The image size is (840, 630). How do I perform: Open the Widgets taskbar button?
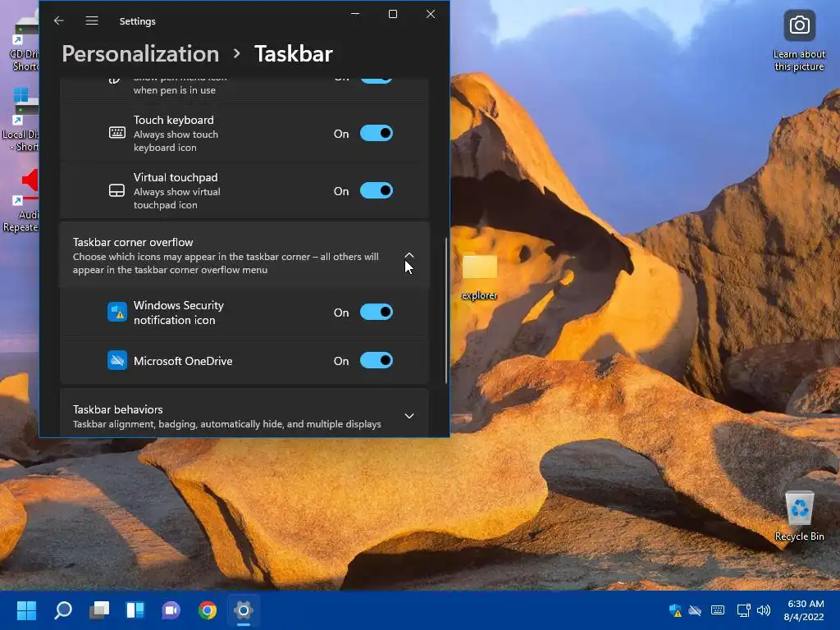(135, 610)
